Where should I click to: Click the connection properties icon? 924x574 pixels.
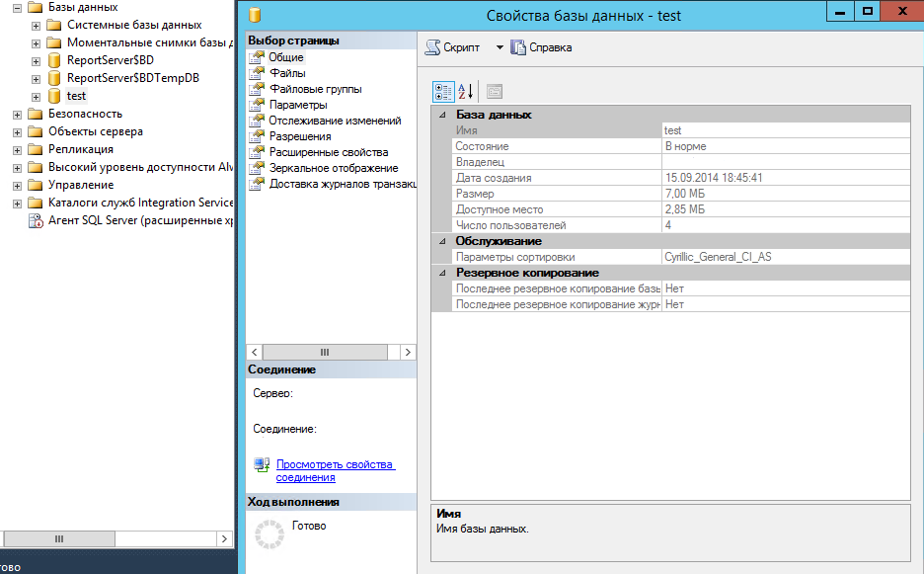[261, 464]
